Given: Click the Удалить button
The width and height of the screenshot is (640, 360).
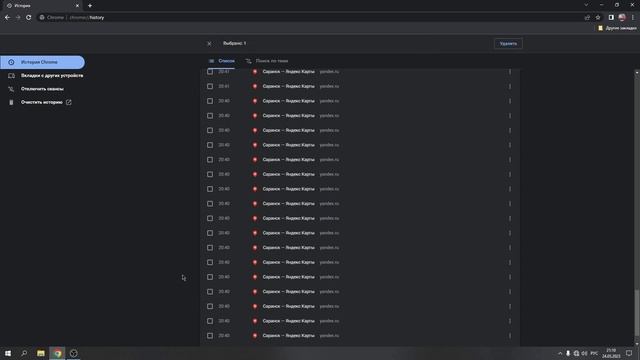Looking at the screenshot, I should [508, 44].
